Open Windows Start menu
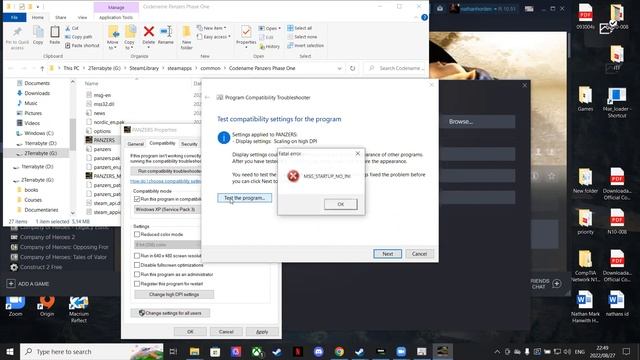 [10, 351]
